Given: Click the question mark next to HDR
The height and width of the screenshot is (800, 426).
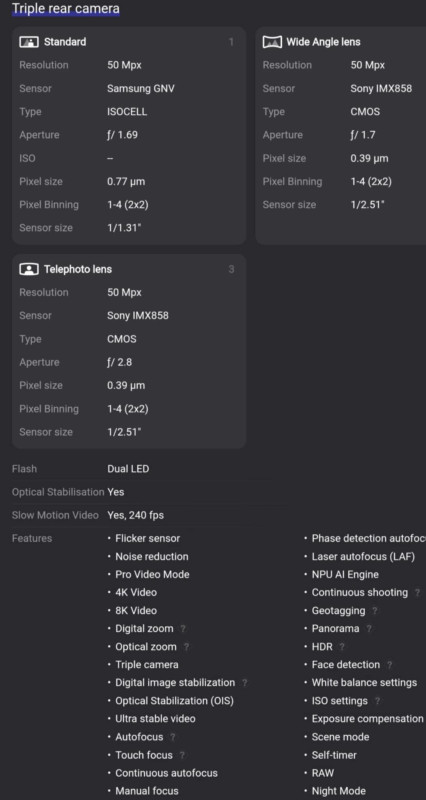Looking at the screenshot, I should tap(342, 647).
